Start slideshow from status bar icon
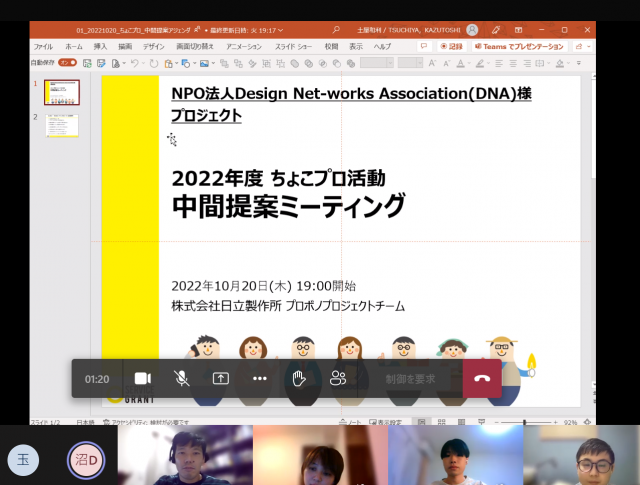The height and width of the screenshot is (485, 640). pos(482,422)
